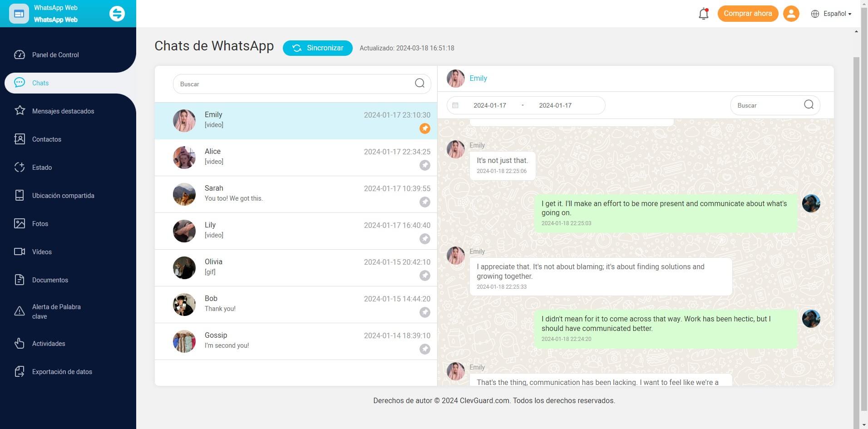
Task: Click the Estado status circle icon
Action: pos(20,167)
